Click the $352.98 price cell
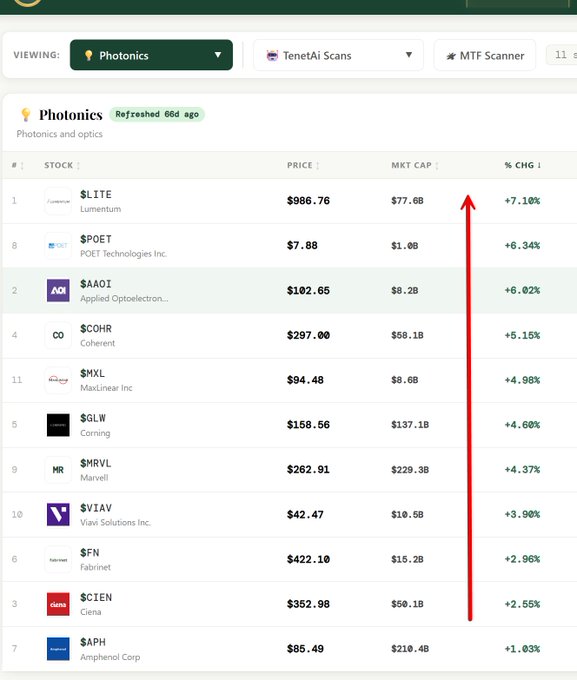Screen dimensions: 577x680 pyautogui.click(x=308, y=604)
